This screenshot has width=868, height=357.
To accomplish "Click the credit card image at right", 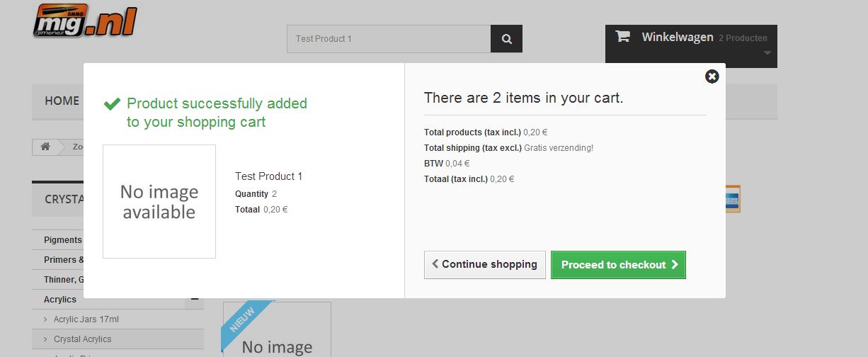I will click(x=732, y=199).
